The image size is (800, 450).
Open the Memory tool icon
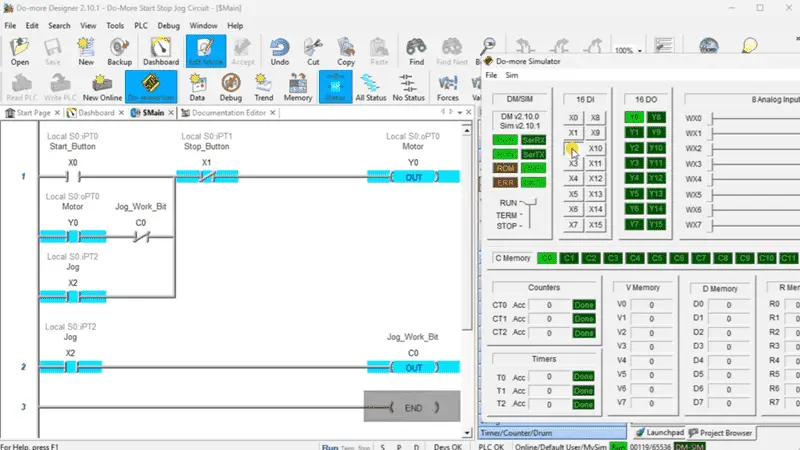(x=298, y=87)
